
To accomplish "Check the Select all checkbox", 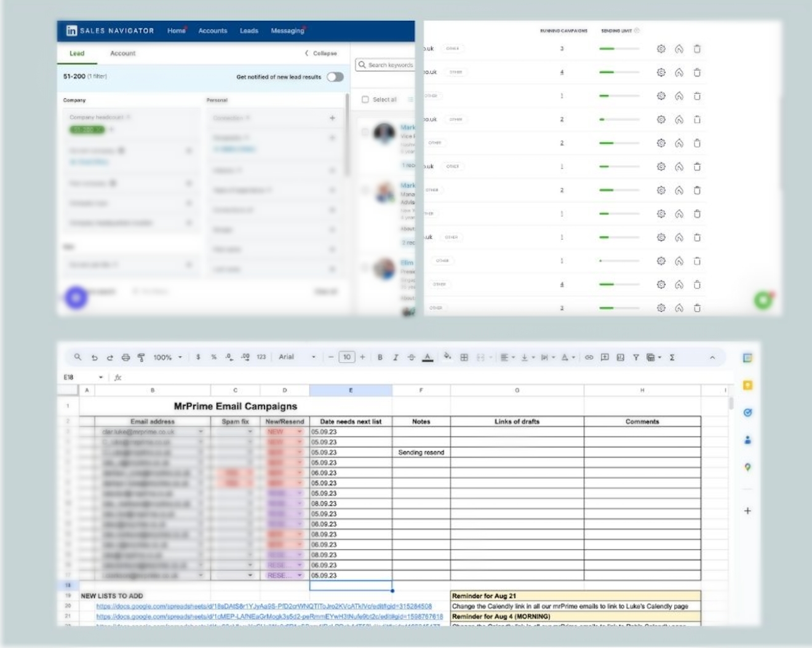I will point(365,99).
